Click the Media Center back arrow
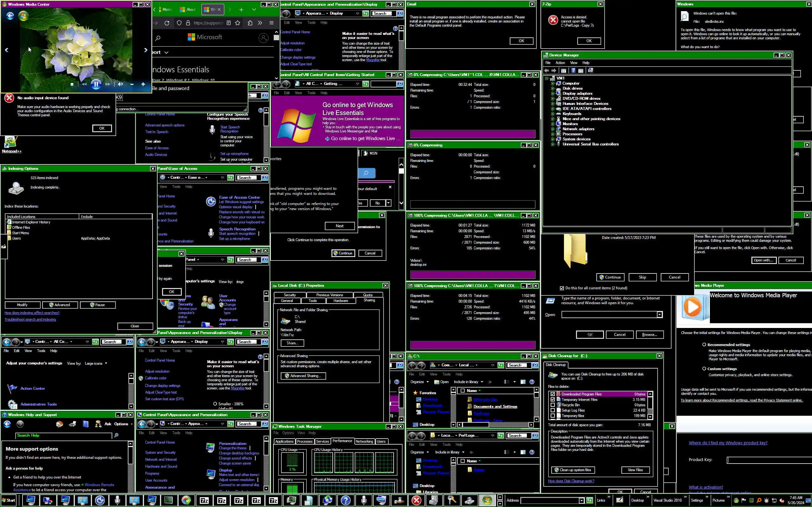The image size is (812, 507). click(x=10, y=16)
